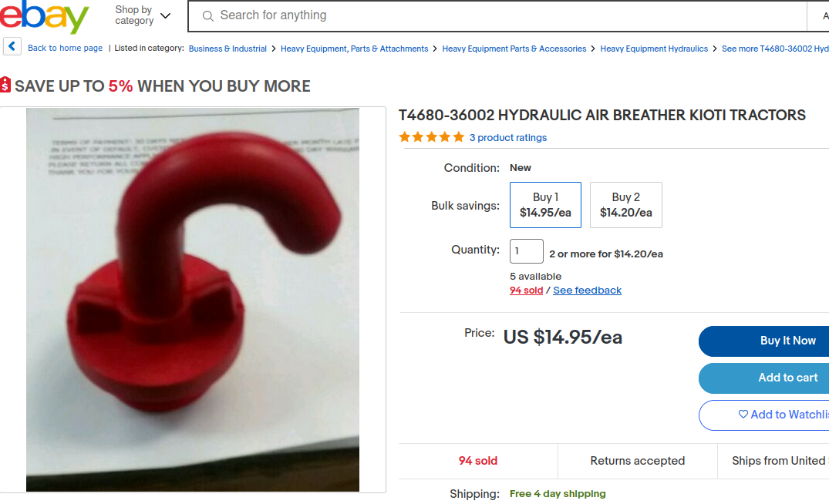This screenshot has width=829, height=504.
Task: Select the Buy 1 $14.95/ea option
Action: [x=545, y=205]
